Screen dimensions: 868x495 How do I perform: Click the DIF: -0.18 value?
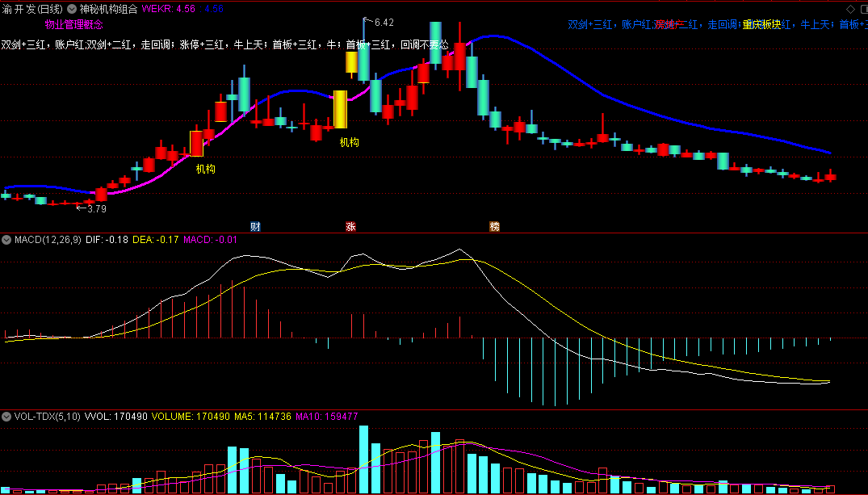[x=107, y=240]
